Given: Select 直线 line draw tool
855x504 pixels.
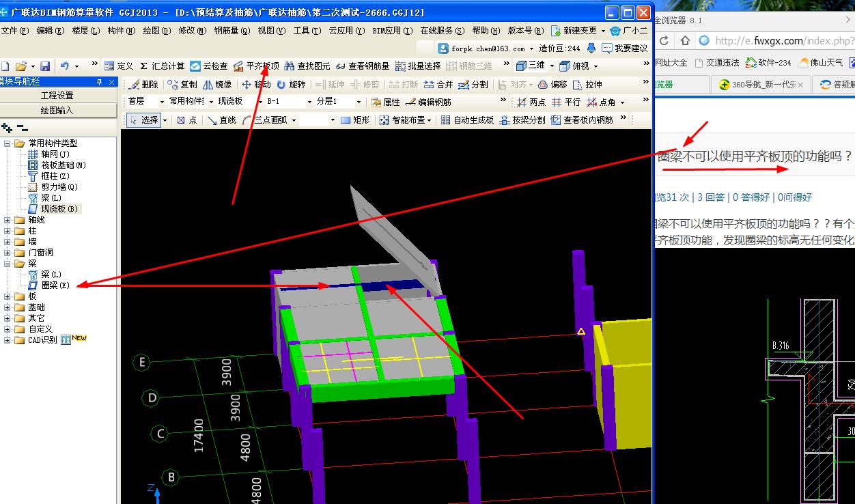Looking at the screenshot, I should [222, 120].
